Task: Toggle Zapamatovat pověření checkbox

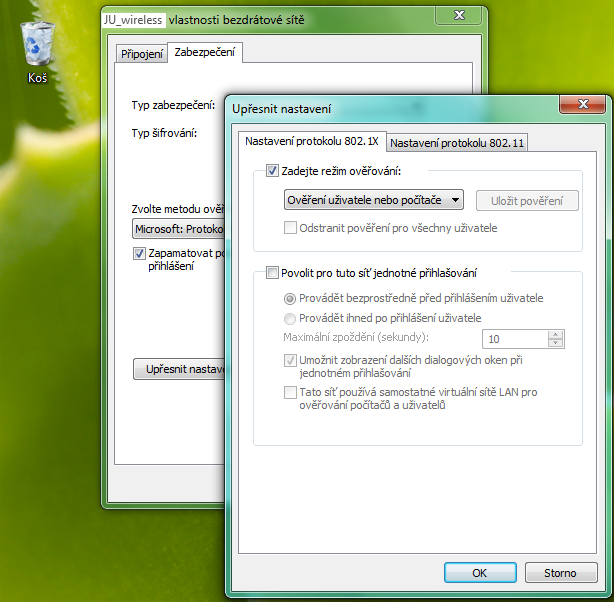Action: point(139,253)
